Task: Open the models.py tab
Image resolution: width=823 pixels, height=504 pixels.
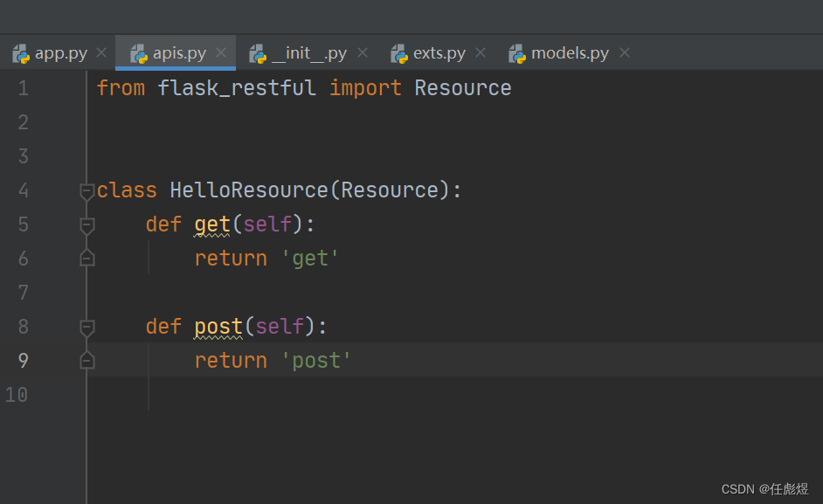Action: point(570,53)
